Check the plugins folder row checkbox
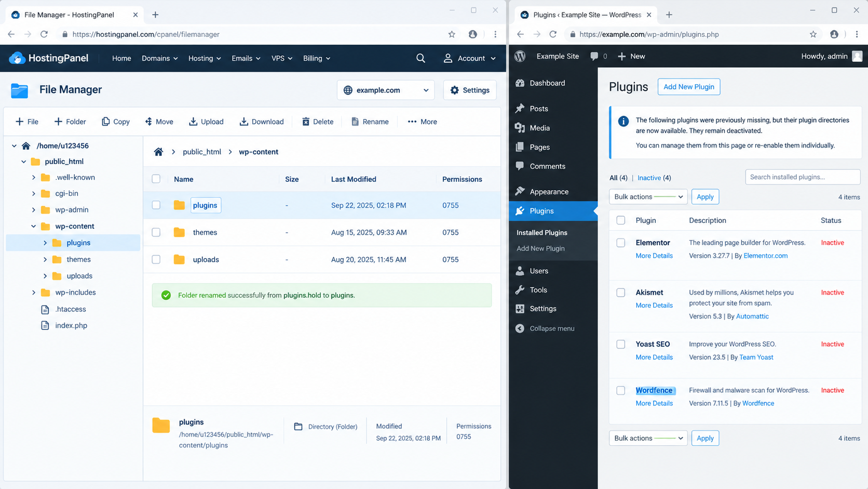The height and width of the screenshot is (489, 868). click(156, 205)
